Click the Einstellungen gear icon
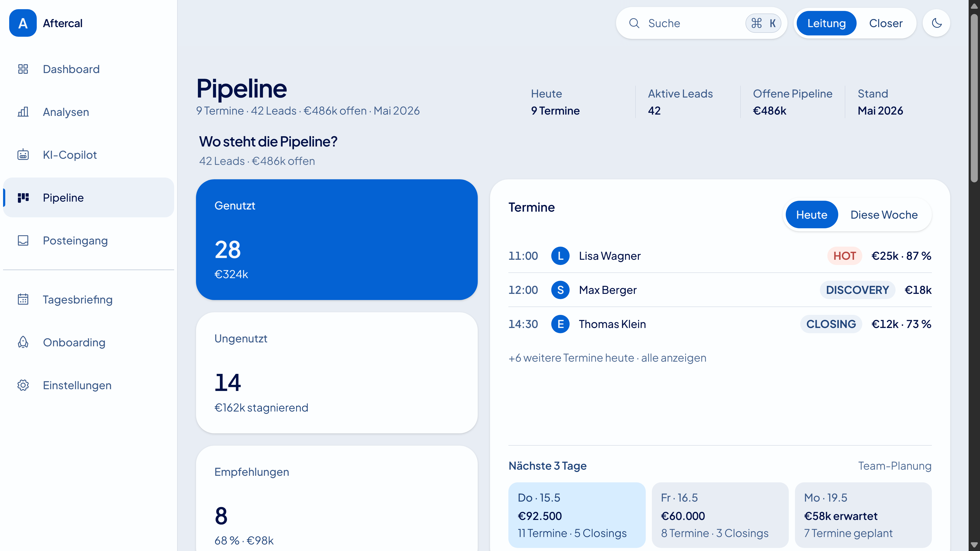Image resolution: width=980 pixels, height=551 pixels. pyautogui.click(x=23, y=385)
